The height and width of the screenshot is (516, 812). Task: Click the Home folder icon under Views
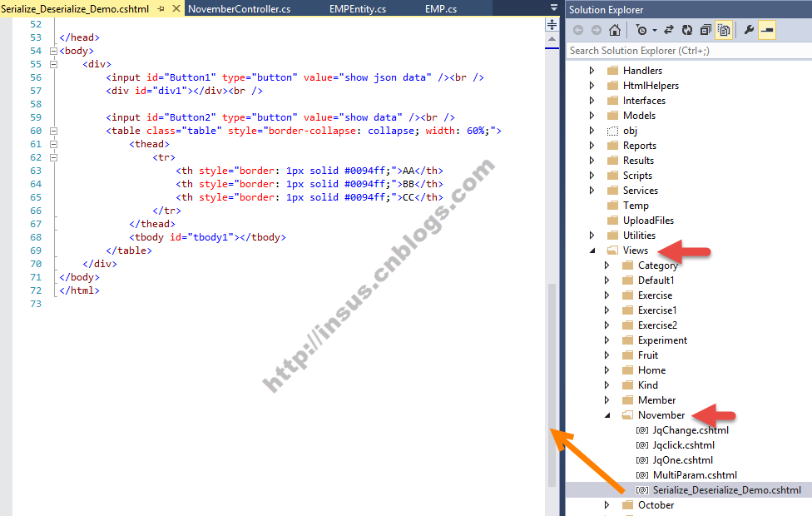627,371
